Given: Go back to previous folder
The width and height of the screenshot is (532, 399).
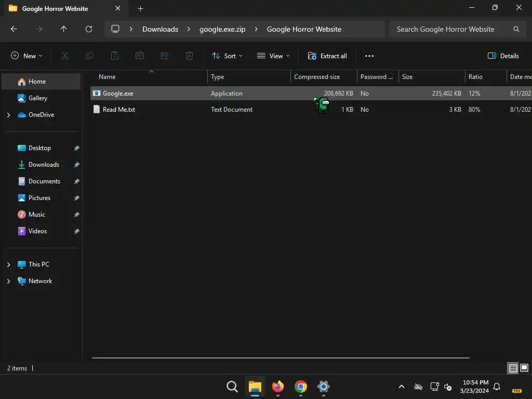Looking at the screenshot, I should (x=14, y=29).
